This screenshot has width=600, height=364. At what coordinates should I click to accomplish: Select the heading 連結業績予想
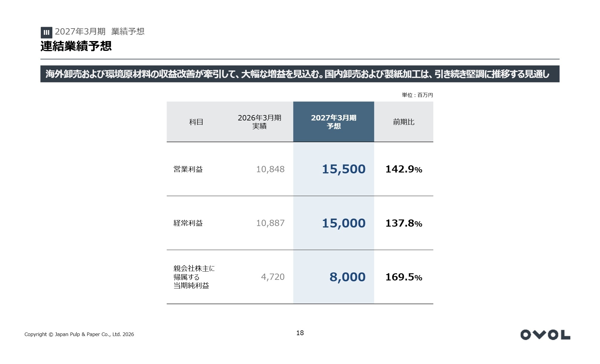76,46
